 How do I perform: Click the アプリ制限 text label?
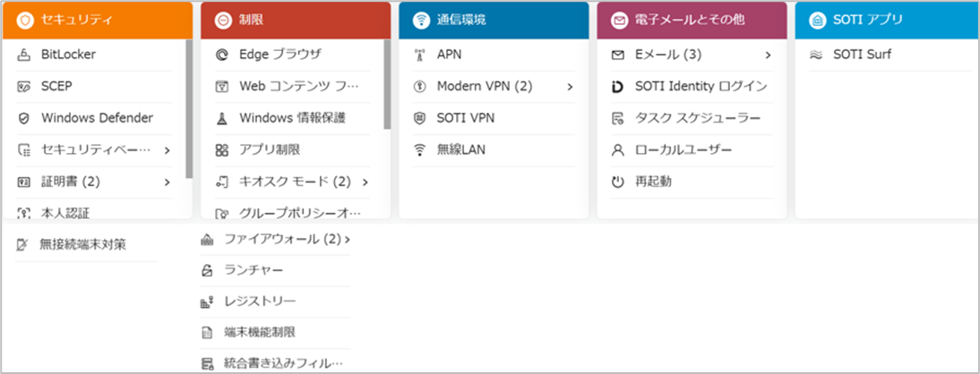(270, 149)
